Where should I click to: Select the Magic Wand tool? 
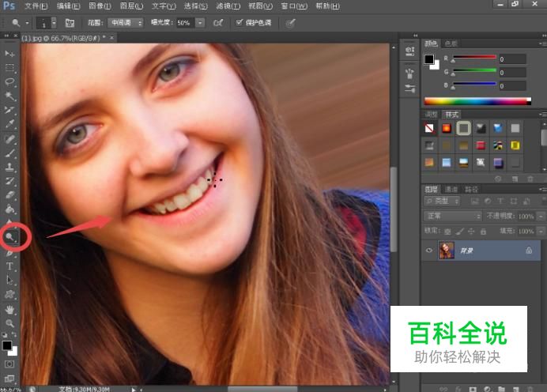pyautogui.click(x=9, y=96)
